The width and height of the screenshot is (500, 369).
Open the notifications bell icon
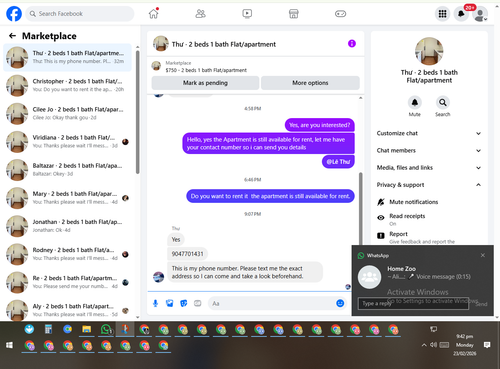coord(461,14)
